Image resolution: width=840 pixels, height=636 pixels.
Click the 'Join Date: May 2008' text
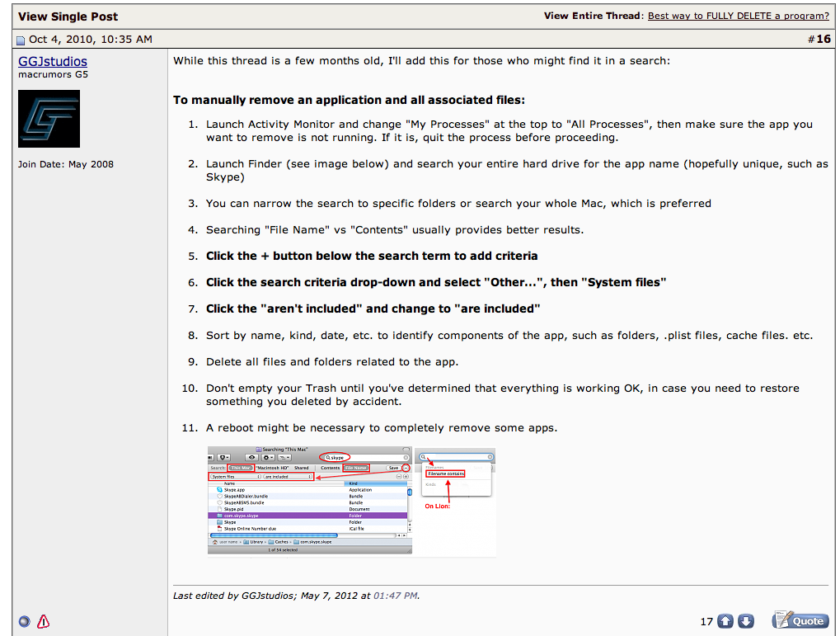pos(65,164)
